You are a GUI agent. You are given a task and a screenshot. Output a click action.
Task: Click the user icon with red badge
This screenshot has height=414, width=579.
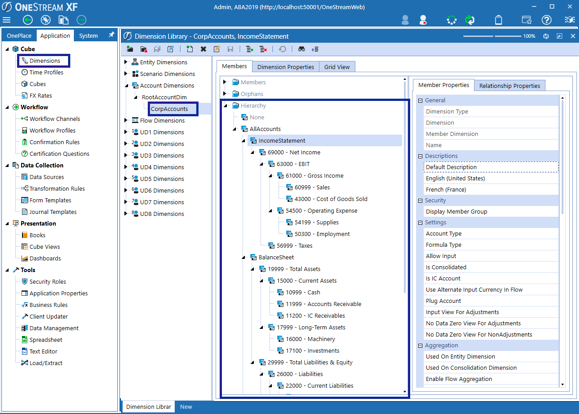tap(423, 20)
